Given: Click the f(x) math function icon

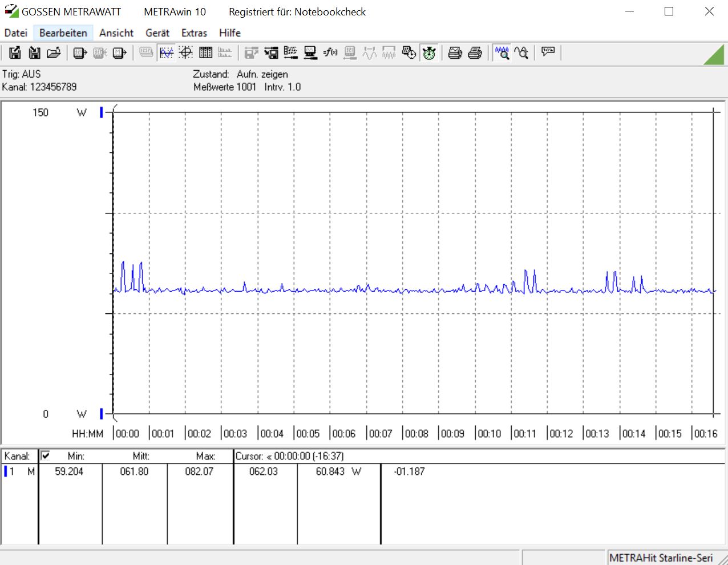Looking at the screenshot, I should pyautogui.click(x=330, y=53).
